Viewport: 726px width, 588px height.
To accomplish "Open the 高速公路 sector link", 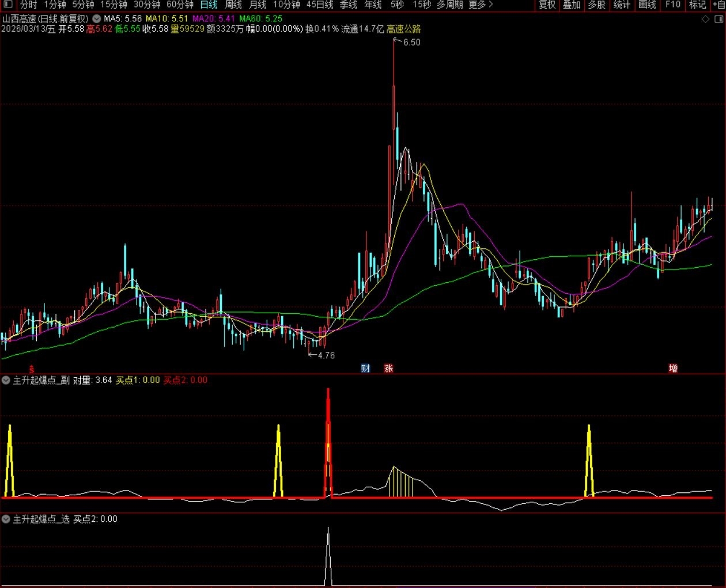I will click(x=403, y=29).
